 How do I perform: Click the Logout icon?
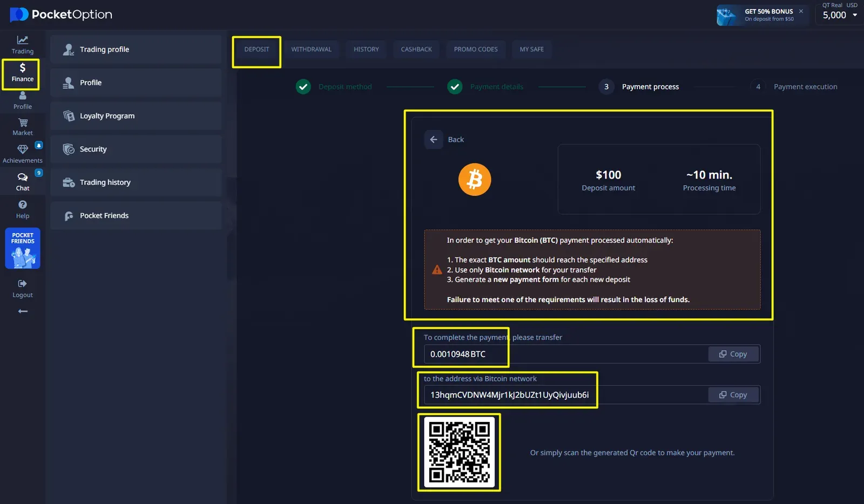pyautogui.click(x=22, y=284)
